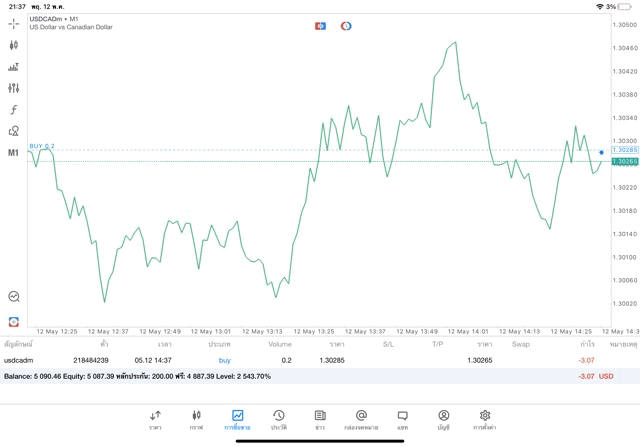Tap the BUY 0.2 order line label
The height and width of the screenshot is (447, 640).
pos(42,146)
